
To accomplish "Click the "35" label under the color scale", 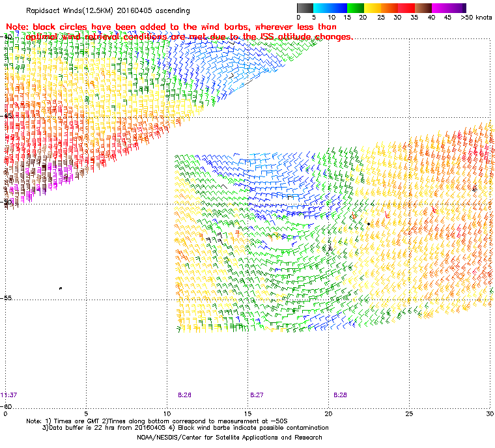I will [x=414, y=18].
